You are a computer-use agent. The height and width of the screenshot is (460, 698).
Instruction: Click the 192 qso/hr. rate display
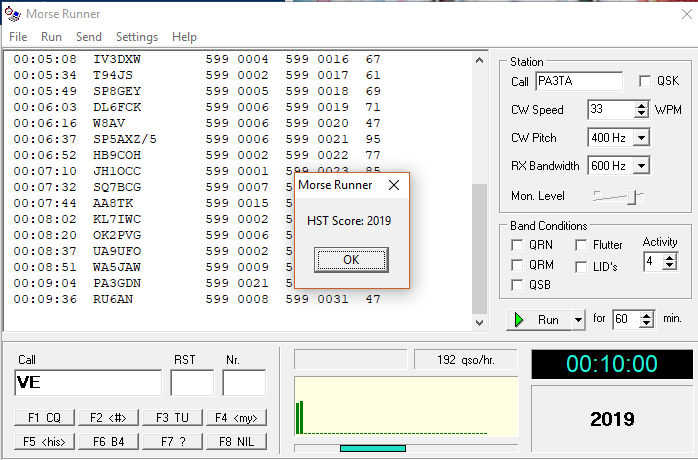tap(466, 360)
